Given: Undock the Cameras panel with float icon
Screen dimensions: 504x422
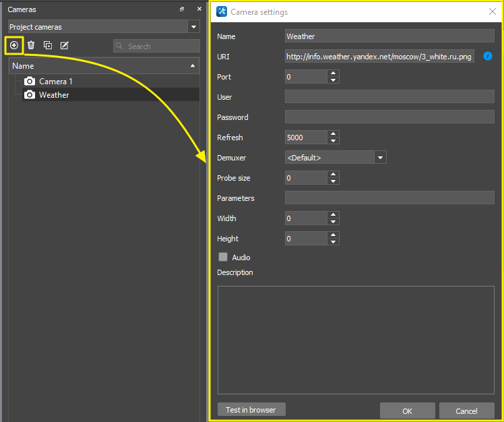Looking at the screenshot, I should (182, 9).
